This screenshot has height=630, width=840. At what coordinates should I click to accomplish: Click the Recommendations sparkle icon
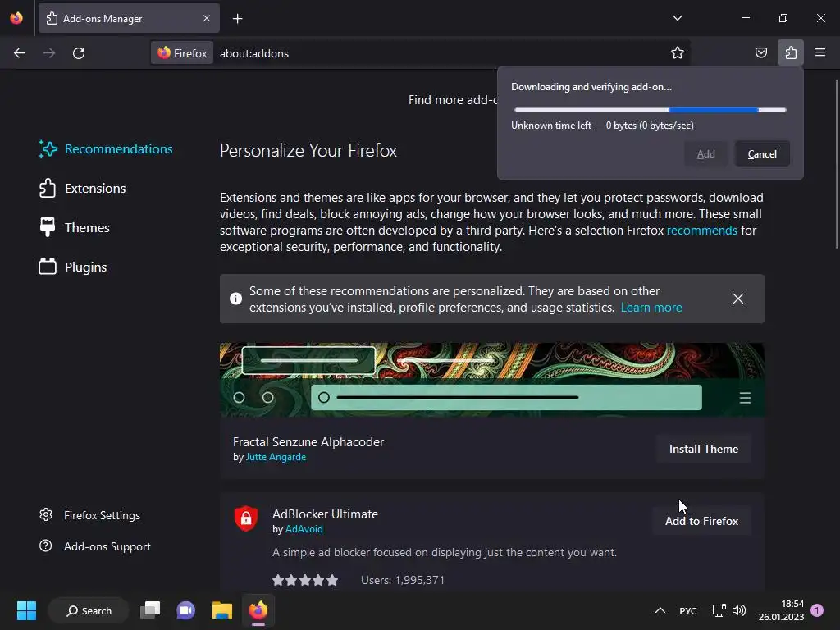(47, 149)
